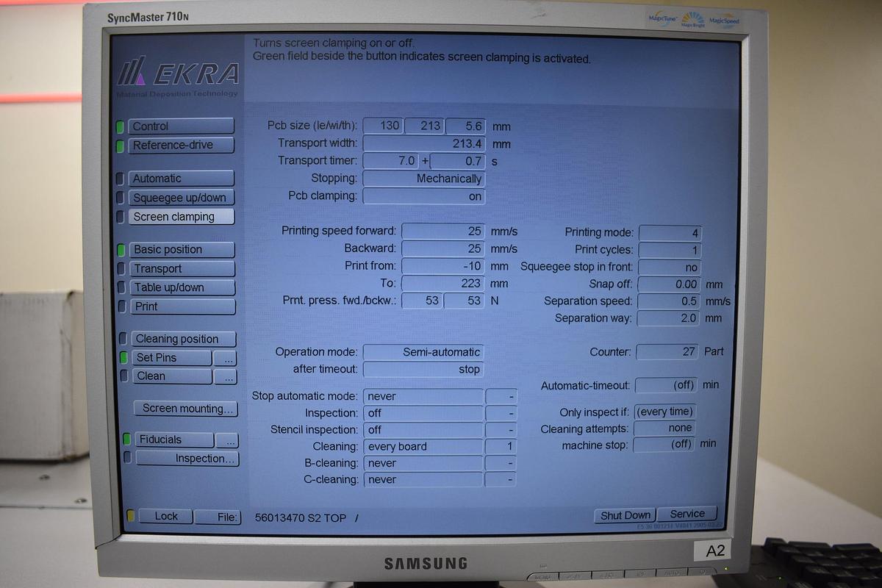This screenshot has height=588, width=882.
Task: Start the Print button
Action: [x=182, y=306]
